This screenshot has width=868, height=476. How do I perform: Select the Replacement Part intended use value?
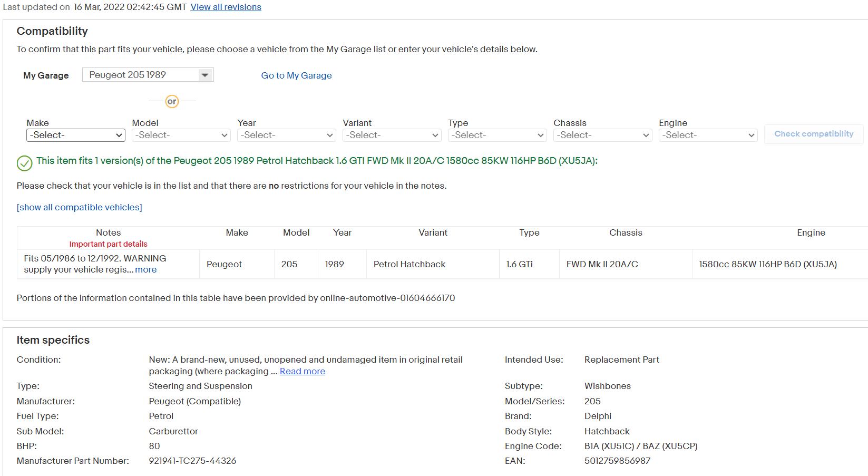622,360
